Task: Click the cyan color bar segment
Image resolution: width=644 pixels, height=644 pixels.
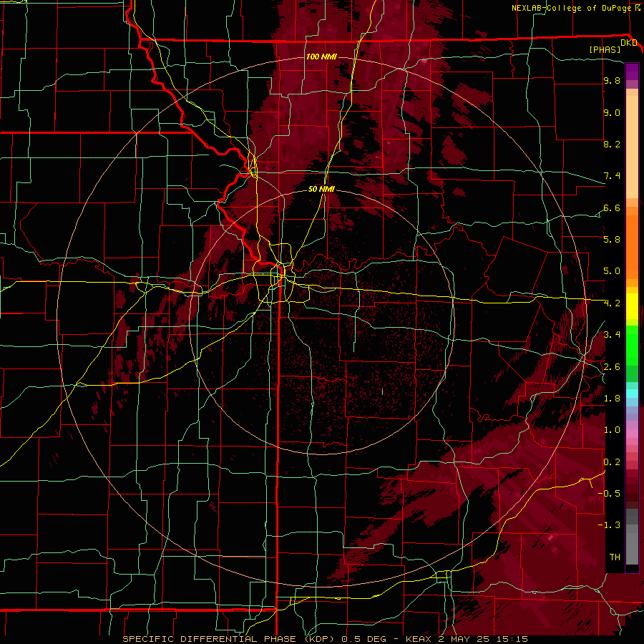Action: 632,394
